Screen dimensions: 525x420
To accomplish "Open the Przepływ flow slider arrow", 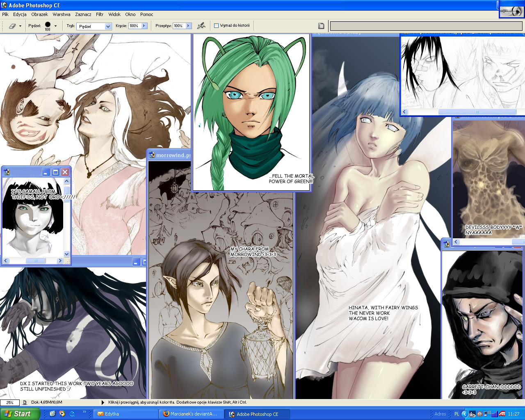I will (189, 26).
